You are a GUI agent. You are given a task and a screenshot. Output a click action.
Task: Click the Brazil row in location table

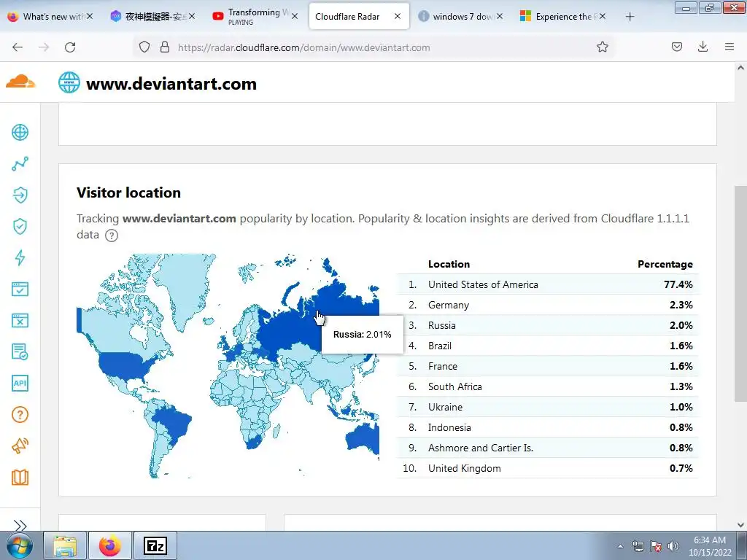(548, 346)
